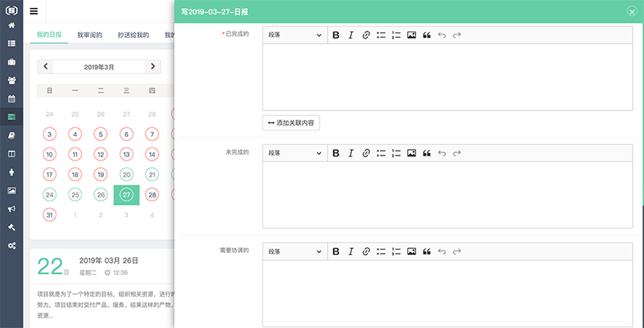Screen dimensions: 644x328
Task: Open 段落 dropdown in 已完成的 editor
Action: coord(295,35)
